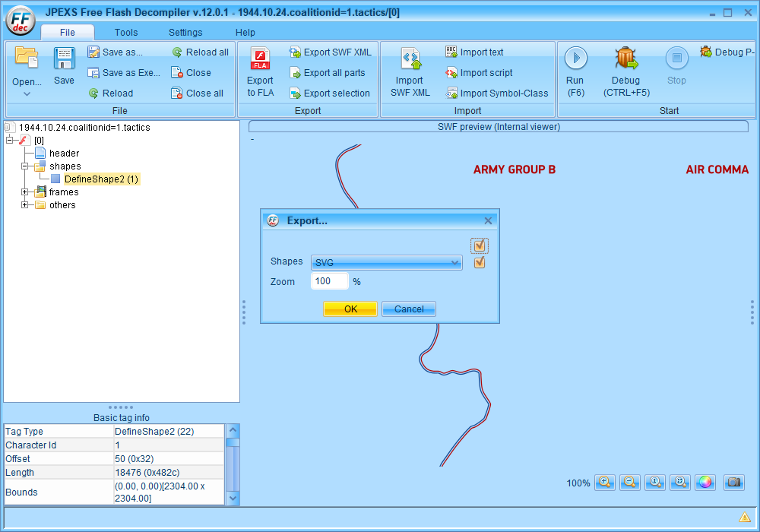The height and width of the screenshot is (532, 760).
Task: Run the SWF (F6)
Action: tap(576, 71)
